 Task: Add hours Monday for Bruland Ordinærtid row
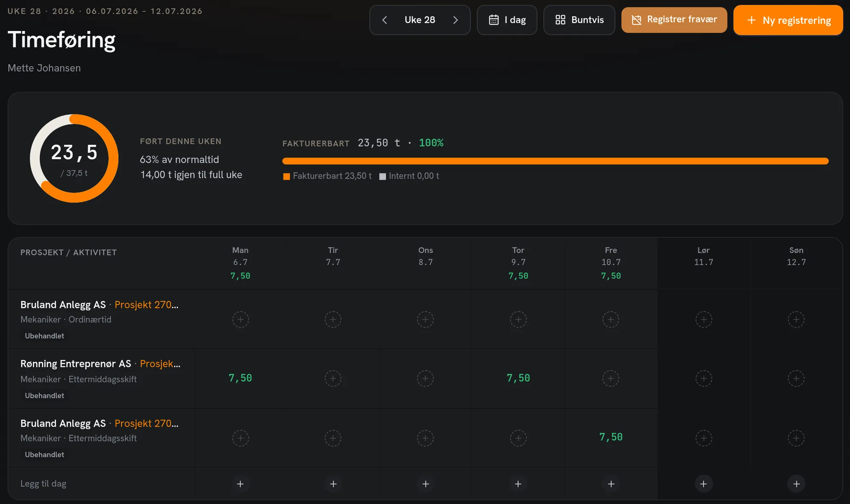click(241, 319)
